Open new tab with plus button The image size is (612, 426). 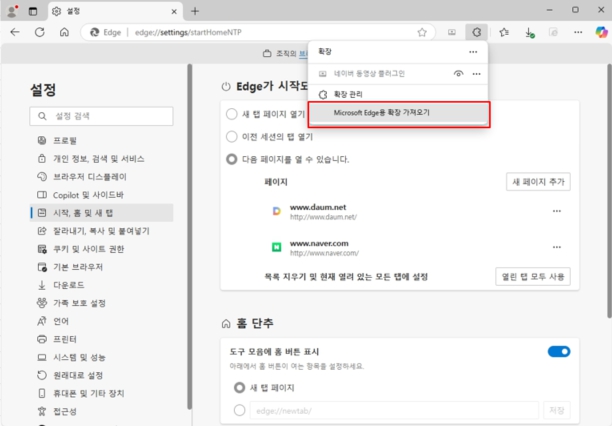pyautogui.click(x=195, y=11)
